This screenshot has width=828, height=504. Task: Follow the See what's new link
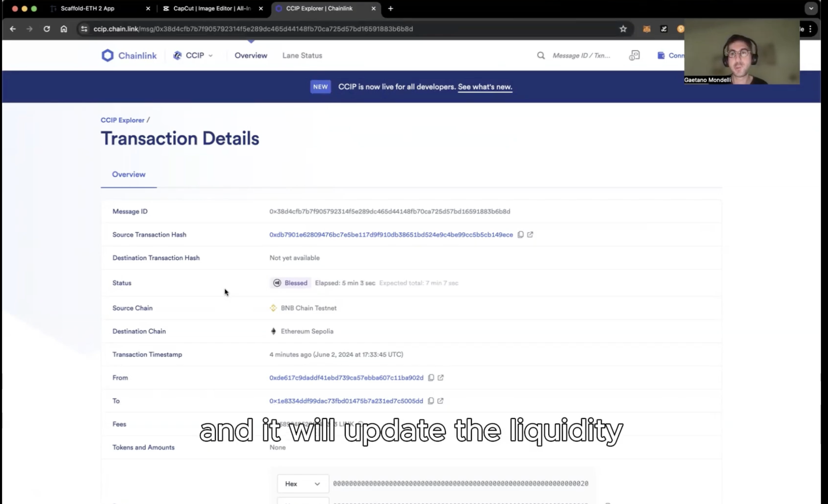tap(485, 87)
